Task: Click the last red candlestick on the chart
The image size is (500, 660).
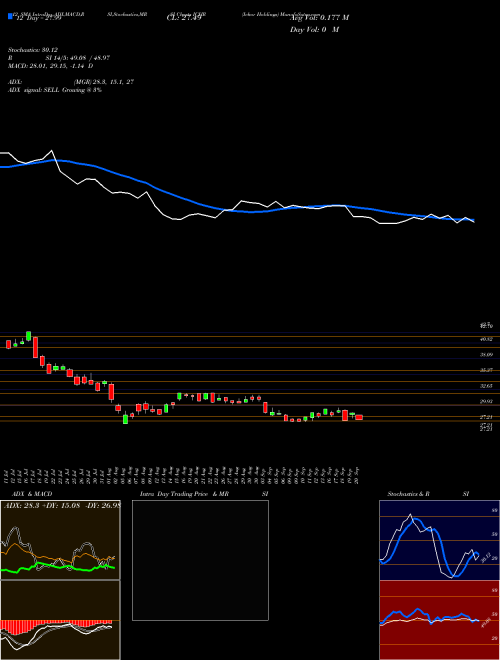Action: [x=359, y=417]
